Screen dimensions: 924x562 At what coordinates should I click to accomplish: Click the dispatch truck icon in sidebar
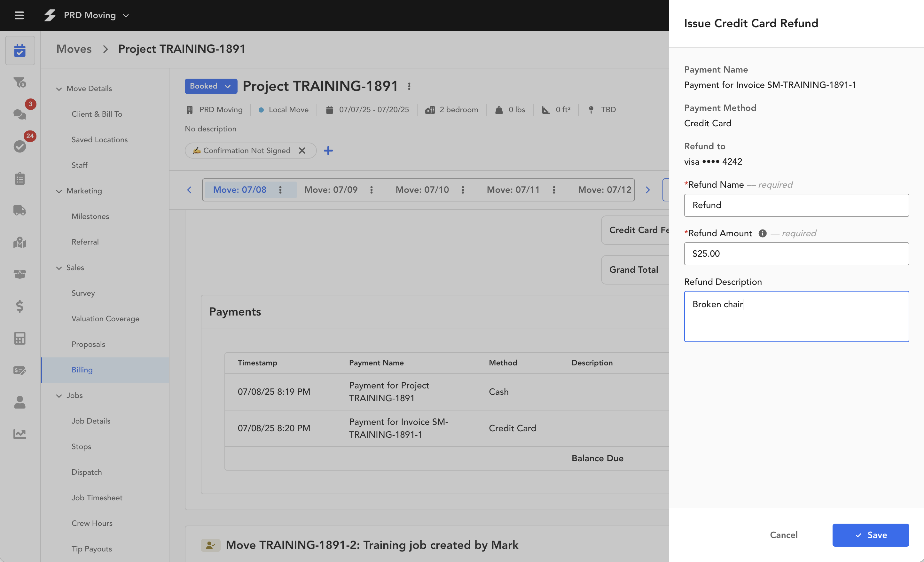(20, 210)
